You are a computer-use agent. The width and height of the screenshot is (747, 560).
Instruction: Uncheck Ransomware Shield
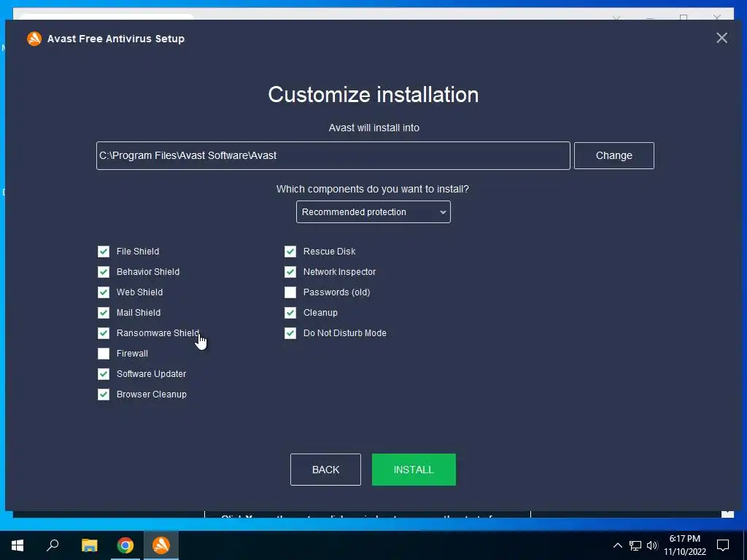point(104,333)
